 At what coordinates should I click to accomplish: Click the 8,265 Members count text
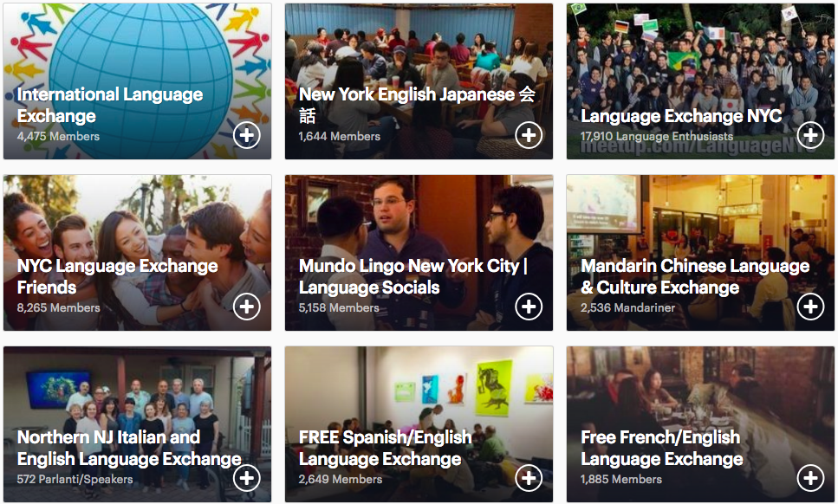[x=58, y=308]
